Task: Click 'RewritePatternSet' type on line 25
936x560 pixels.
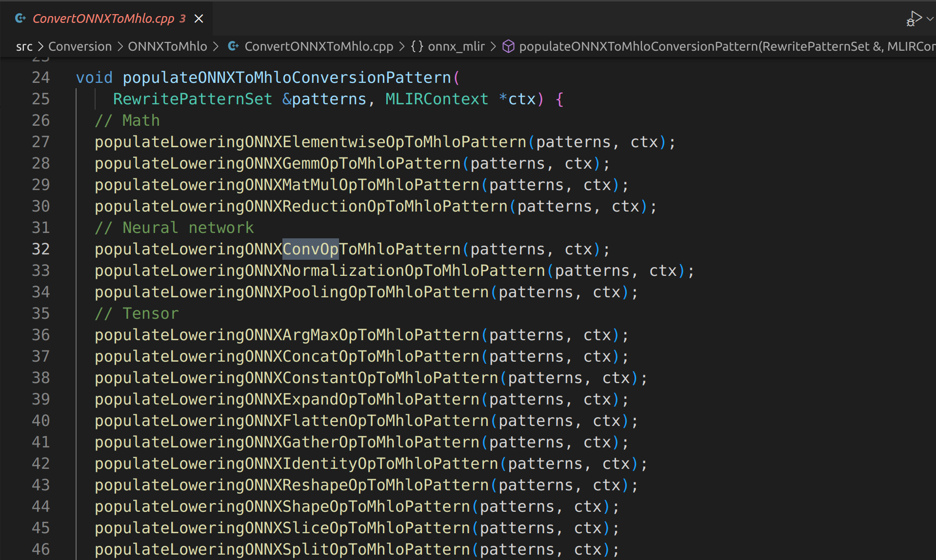Action: [193, 99]
